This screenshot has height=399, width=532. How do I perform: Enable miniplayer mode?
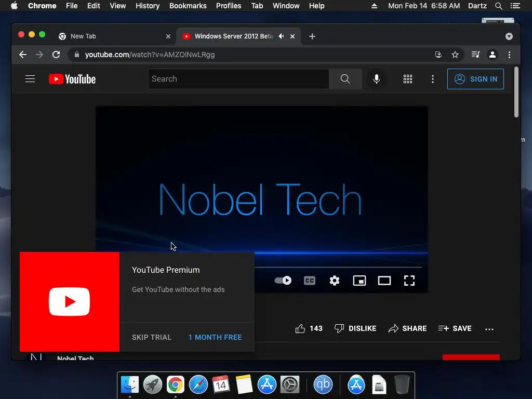360,281
